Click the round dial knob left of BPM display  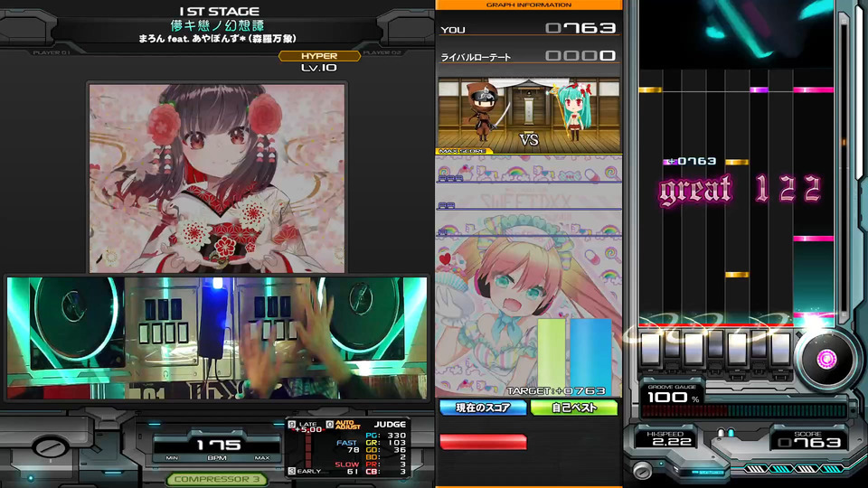50,447
